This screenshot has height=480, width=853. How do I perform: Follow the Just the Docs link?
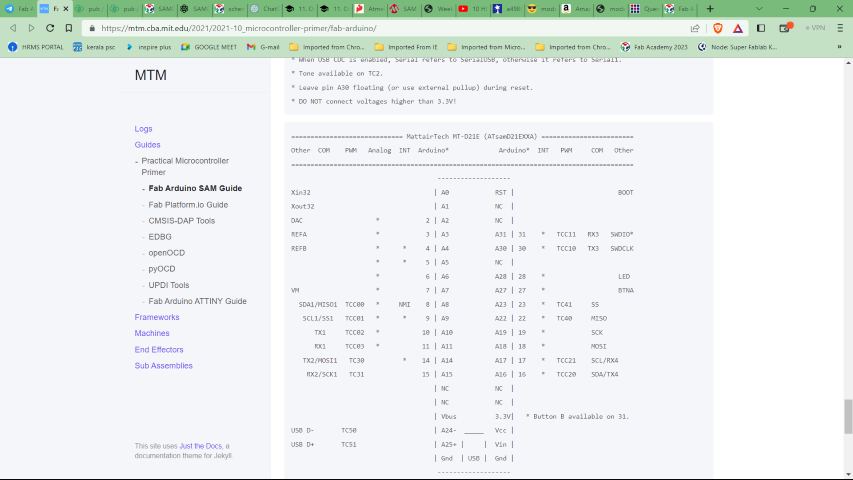point(201,446)
